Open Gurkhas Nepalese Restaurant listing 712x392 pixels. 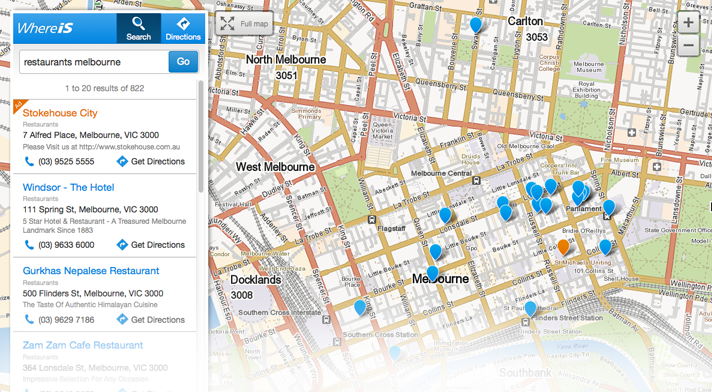pos(91,271)
